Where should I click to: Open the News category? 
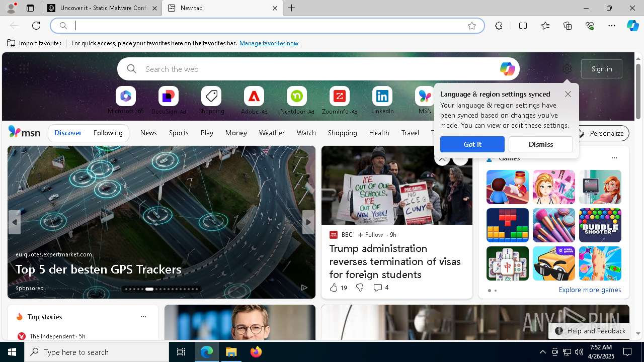148,133
